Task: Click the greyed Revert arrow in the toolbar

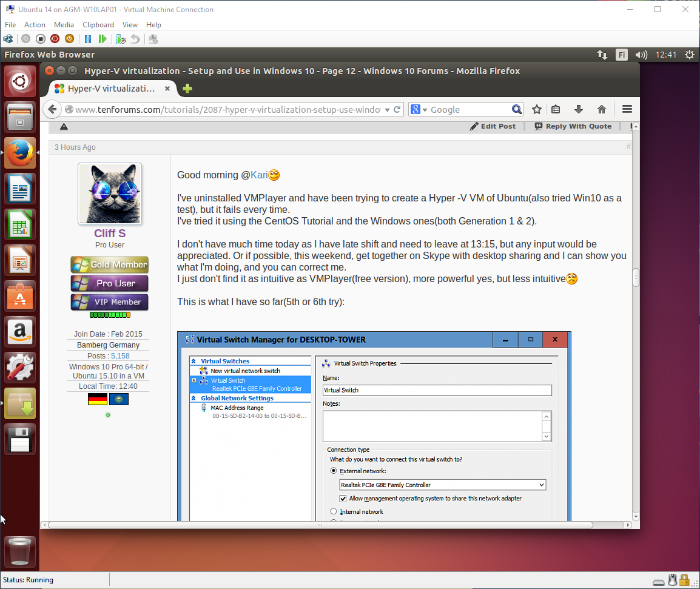Action: tap(135, 39)
